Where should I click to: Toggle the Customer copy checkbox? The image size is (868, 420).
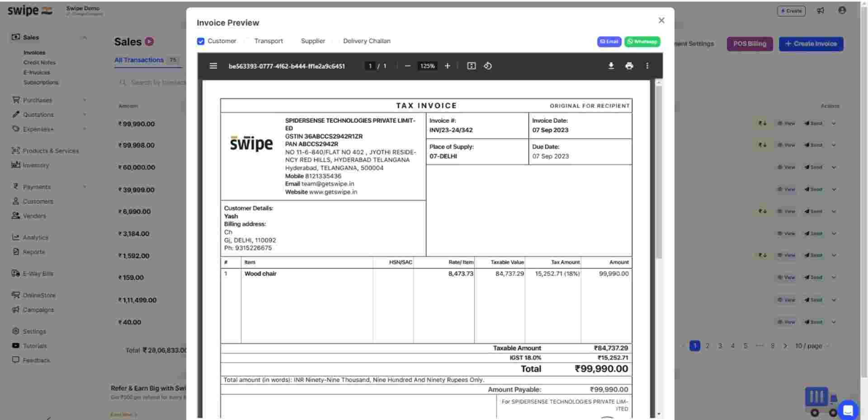point(201,41)
